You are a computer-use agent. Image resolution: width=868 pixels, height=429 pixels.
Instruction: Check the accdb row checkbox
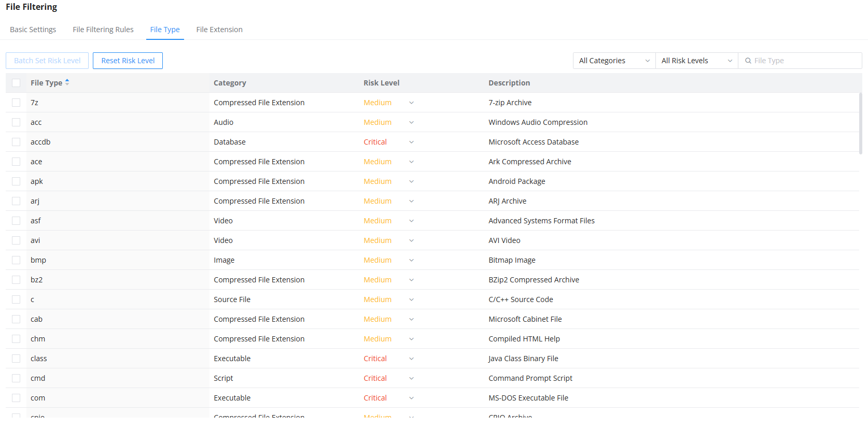(x=16, y=142)
